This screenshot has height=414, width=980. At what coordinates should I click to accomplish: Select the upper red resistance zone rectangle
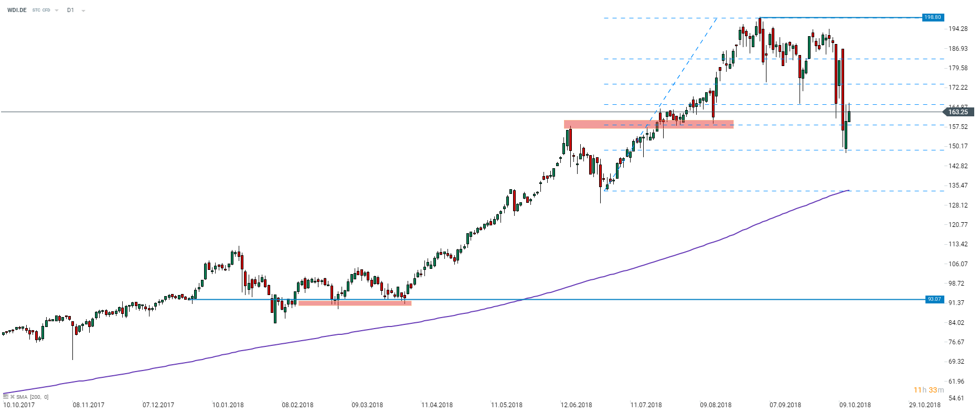pyautogui.click(x=648, y=124)
